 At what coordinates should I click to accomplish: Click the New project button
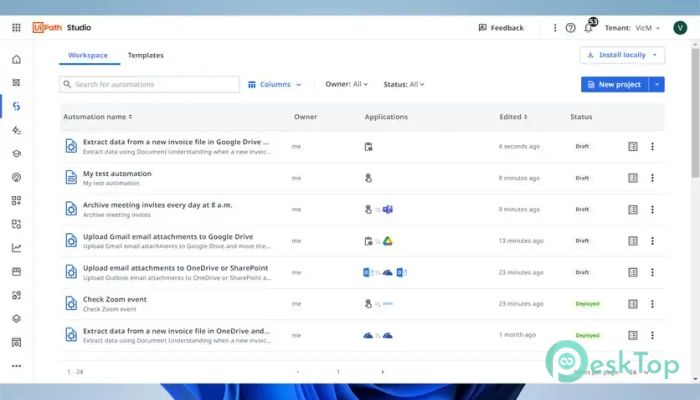[x=615, y=84]
